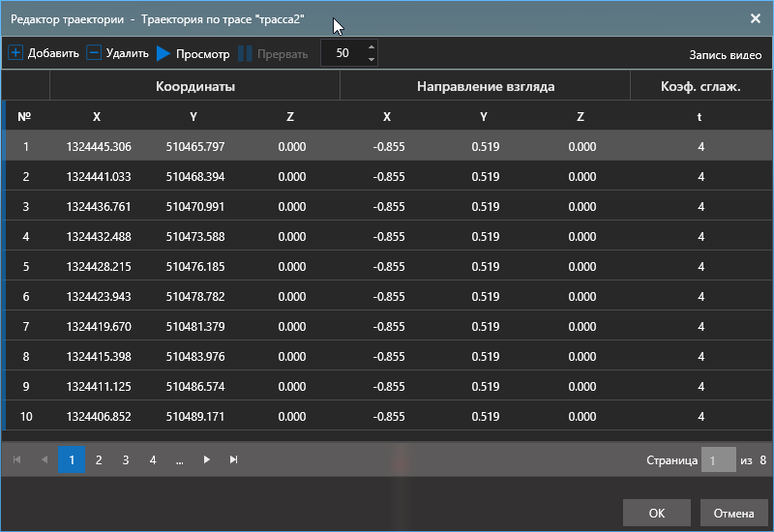Expand more pages with ellipsis button
This screenshot has width=774, height=532.
coord(180,459)
